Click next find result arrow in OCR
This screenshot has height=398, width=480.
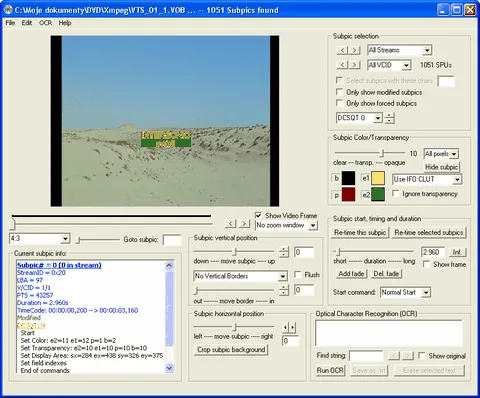click(x=407, y=356)
